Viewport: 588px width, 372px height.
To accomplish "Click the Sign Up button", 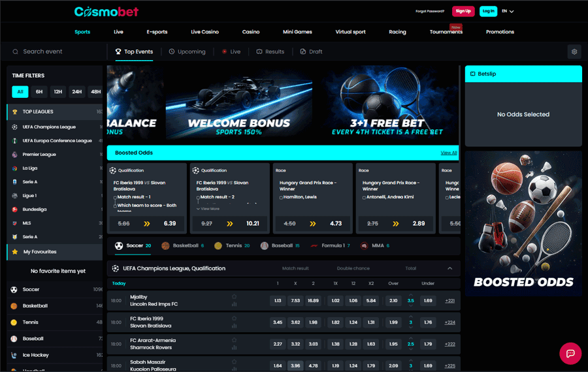I will (463, 11).
